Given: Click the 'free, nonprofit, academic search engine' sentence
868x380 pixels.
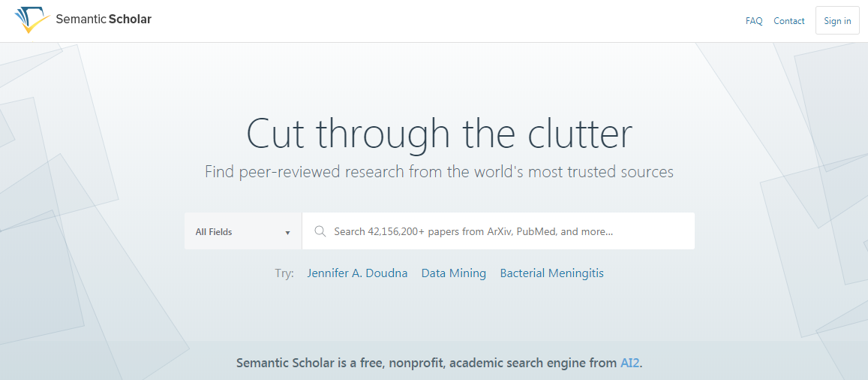Looking at the screenshot, I should [x=439, y=363].
